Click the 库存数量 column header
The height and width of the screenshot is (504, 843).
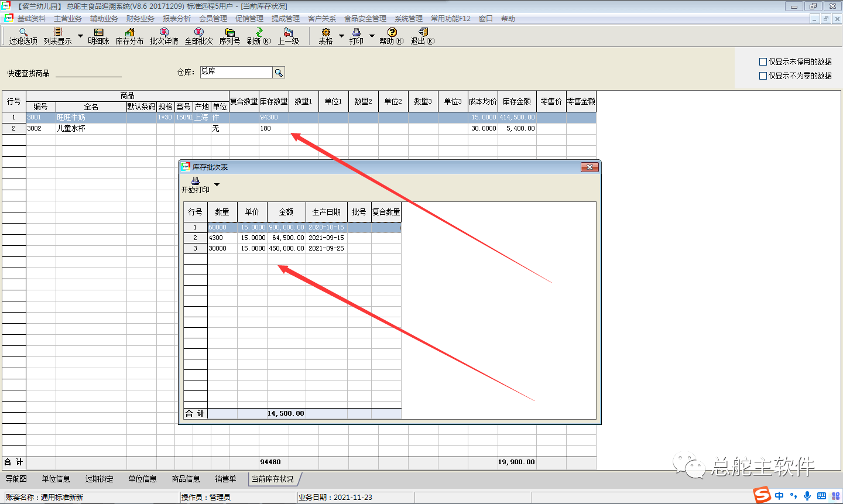point(274,101)
